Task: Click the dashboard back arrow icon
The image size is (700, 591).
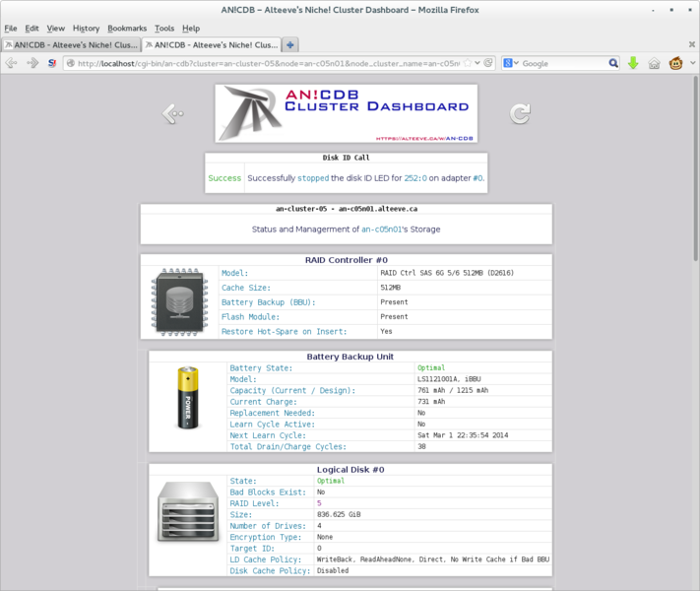Action: [173, 114]
